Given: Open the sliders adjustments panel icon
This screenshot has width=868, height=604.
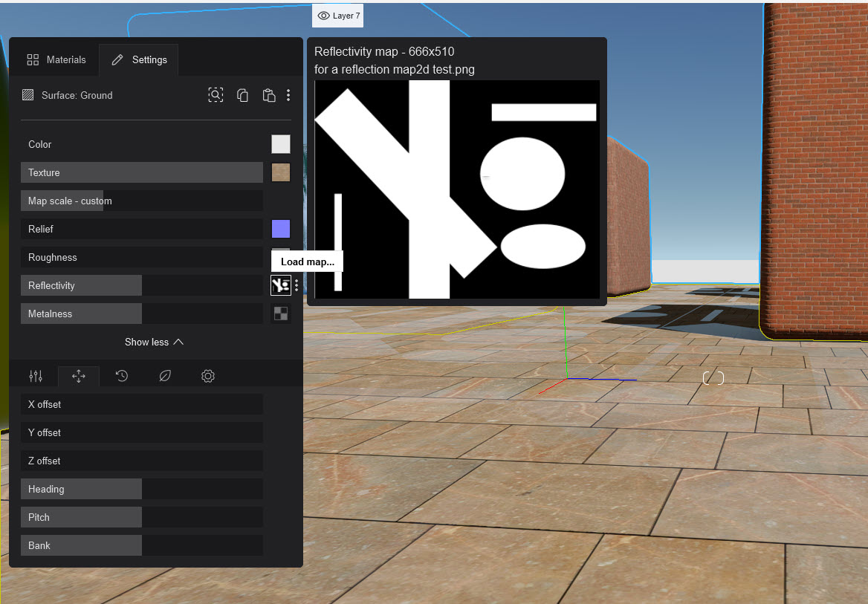Looking at the screenshot, I should point(35,376).
